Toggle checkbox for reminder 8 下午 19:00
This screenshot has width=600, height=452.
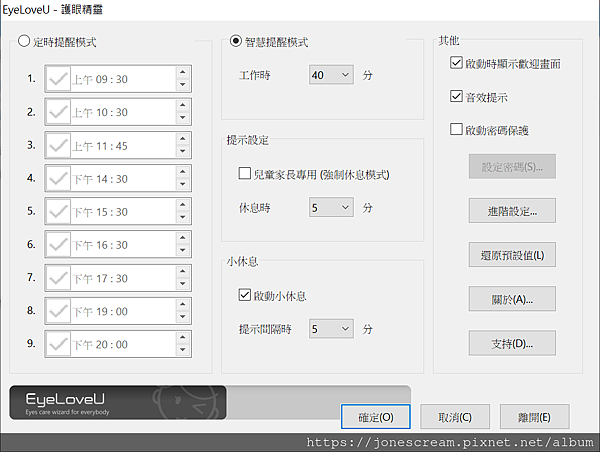coord(58,311)
